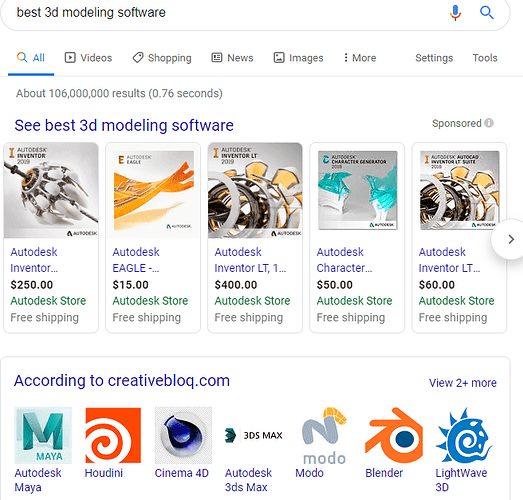Click the Blender logo icon
The width and height of the screenshot is (523, 500).
coord(394,435)
